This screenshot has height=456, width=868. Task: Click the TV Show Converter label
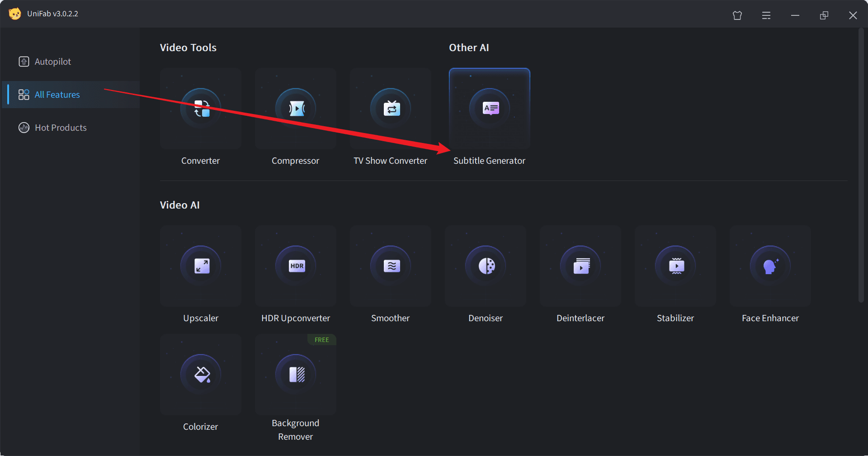[390, 161]
